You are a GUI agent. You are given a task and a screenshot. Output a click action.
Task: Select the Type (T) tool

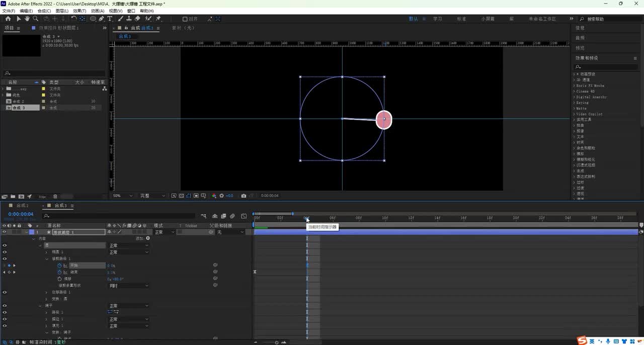point(110,19)
